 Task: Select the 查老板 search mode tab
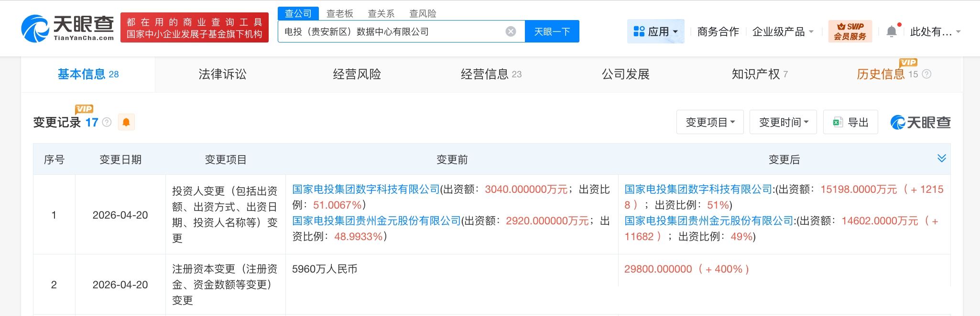(339, 13)
